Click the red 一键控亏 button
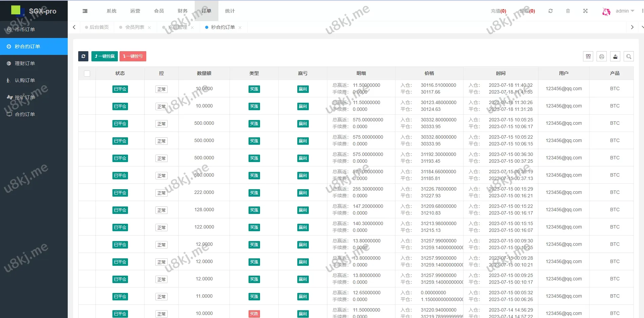Viewport: 644px width, 318px height. click(133, 56)
